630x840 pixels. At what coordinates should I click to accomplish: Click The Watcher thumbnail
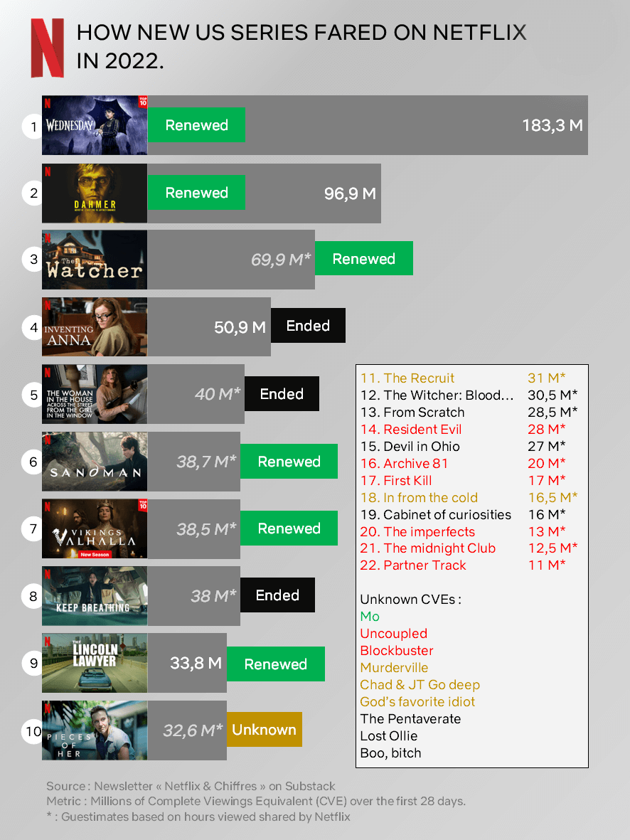click(95, 260)
